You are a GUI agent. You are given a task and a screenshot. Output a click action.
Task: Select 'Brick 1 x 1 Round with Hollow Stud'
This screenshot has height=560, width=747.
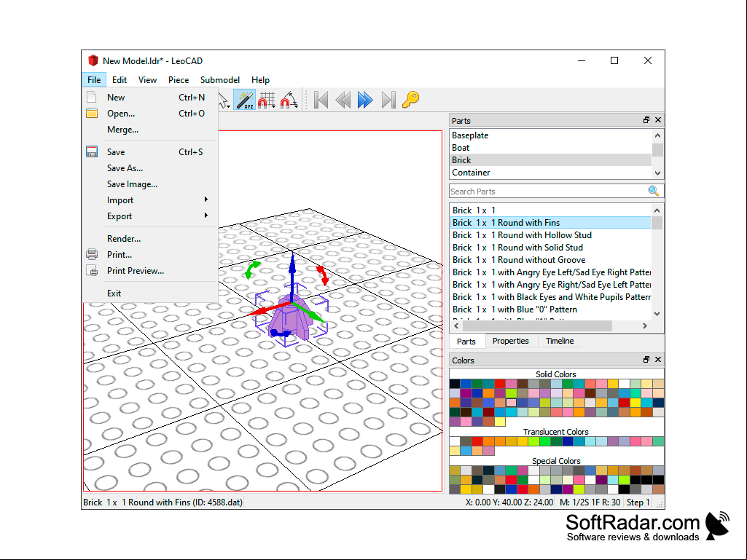pyautogui.click(x=551, y=234)
